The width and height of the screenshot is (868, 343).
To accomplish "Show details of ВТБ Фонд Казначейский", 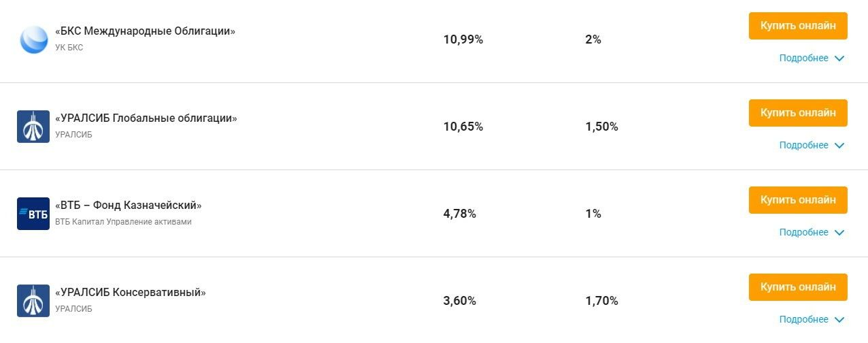I will (811, 233).
